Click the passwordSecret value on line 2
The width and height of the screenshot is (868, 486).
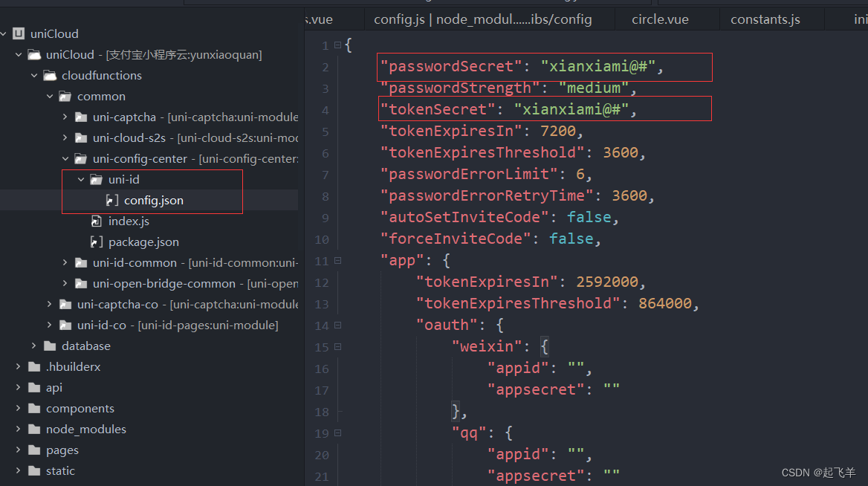click(598, 66)
